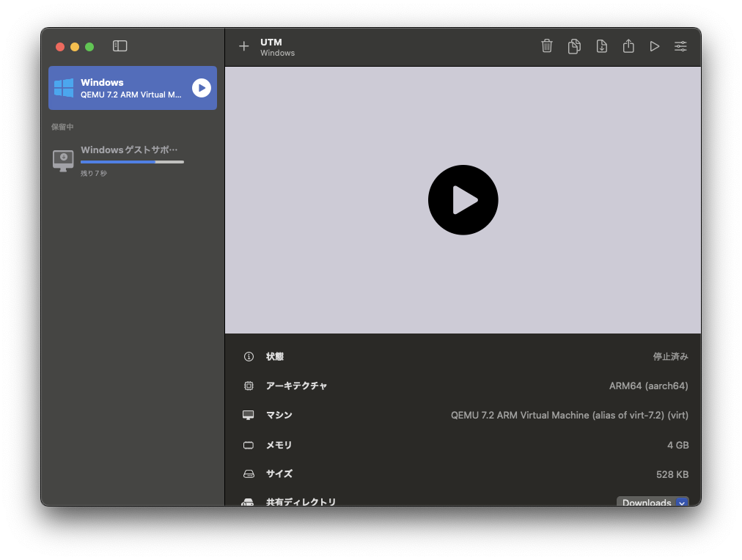Viewport: 742px width, 560px height.
Task: Toggle the sidebar visibility icon
Action: [x=120, y=46]
